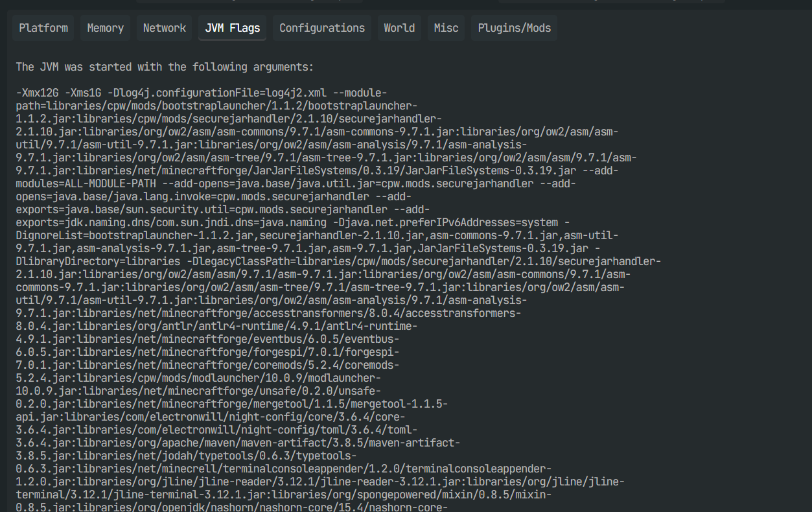Click the JVM Flags tab
Image resolution: width=812 pixels, height=512 pixels.
(233, 28)
